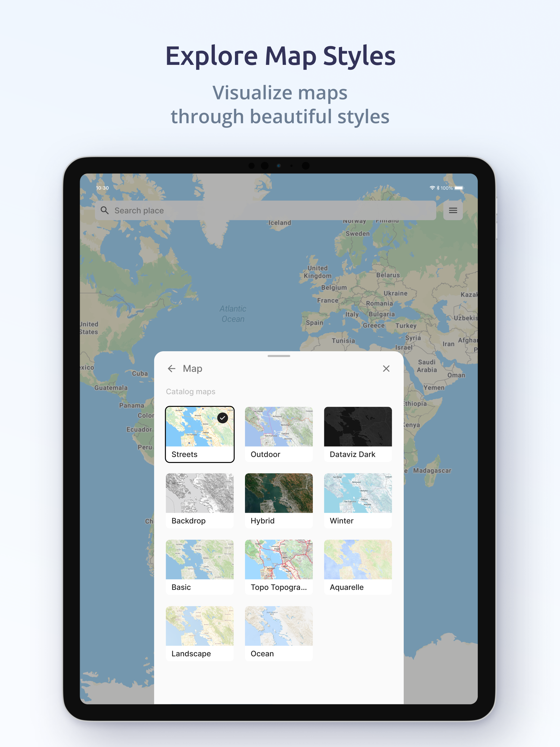Click the Saudi Arabia map label

click(x=427, y=366)
